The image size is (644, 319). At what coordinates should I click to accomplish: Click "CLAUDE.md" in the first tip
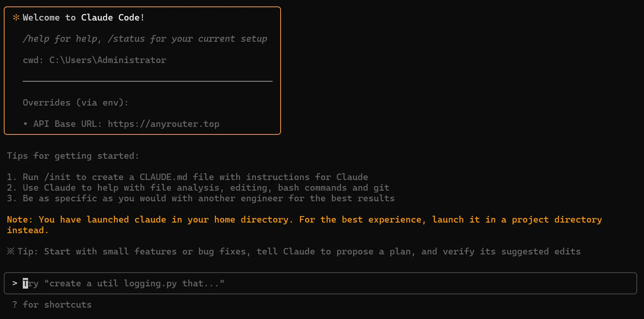(x=163, y=177)
